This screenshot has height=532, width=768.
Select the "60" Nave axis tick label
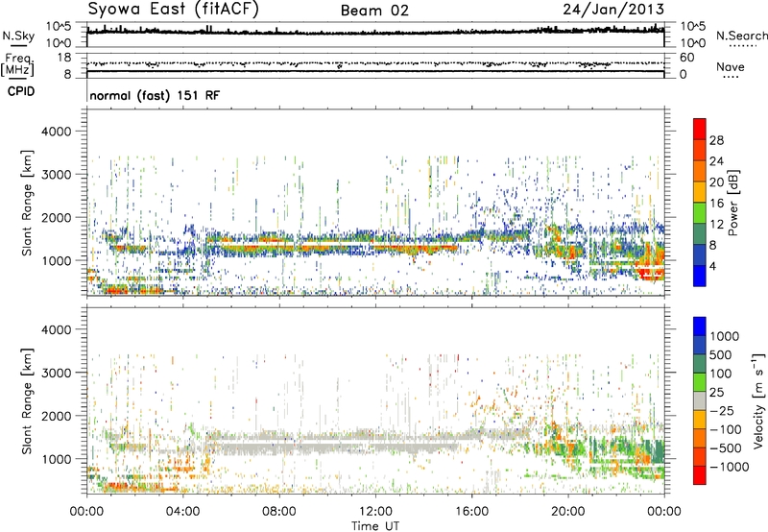[x=686, y=58]
